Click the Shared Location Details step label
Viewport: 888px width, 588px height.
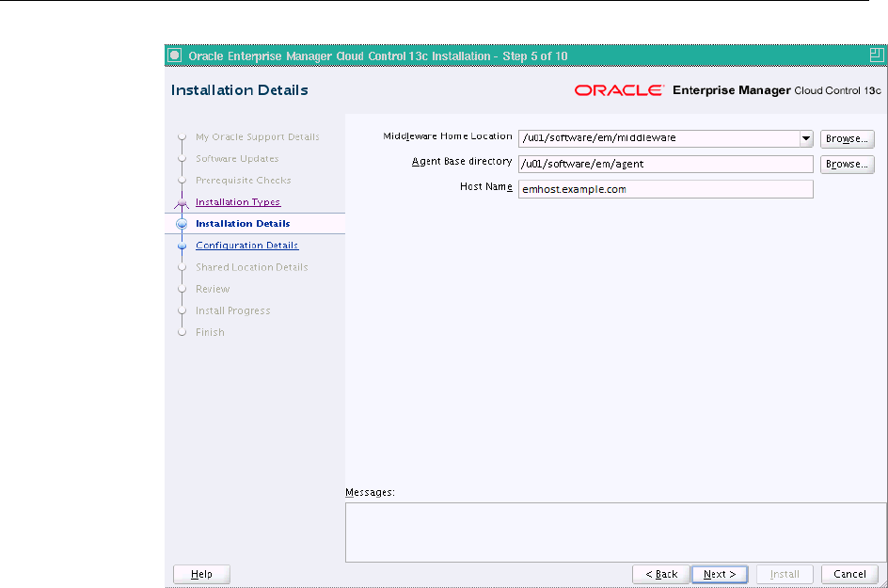coord(251,267)
